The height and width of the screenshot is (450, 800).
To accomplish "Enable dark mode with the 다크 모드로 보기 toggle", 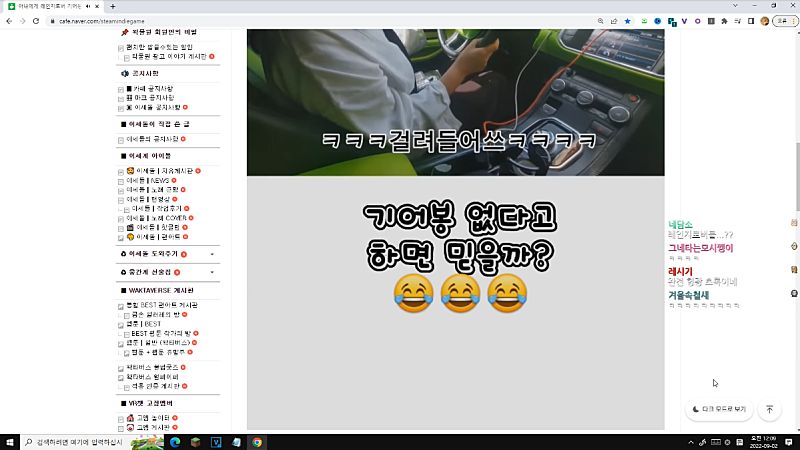I will (x=717, y=409).
